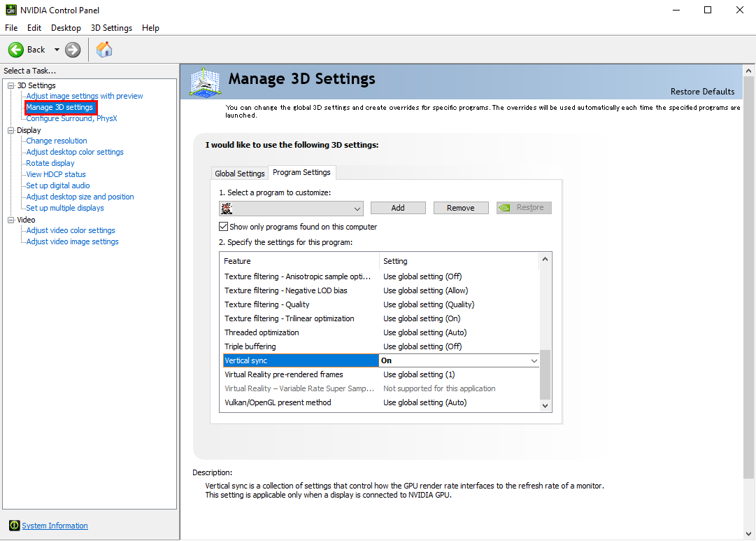Collapse the Video tree node
This screenshot has width=756, height=541.
click(10, 220)
